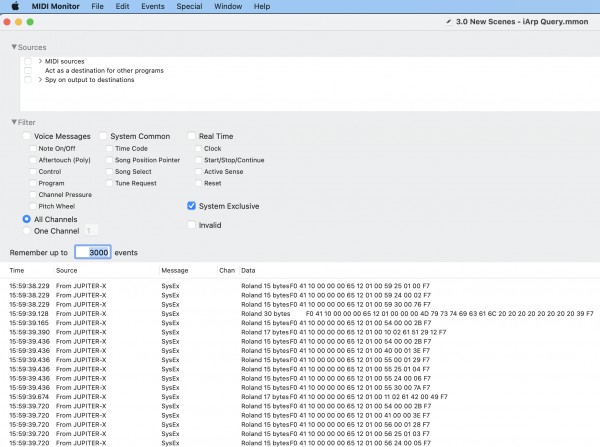Image resolution: width=600 pixels, height=447 pixels.
Task: Select row with data ending 40 00 01 3E F7
Action: pos(300,351)
